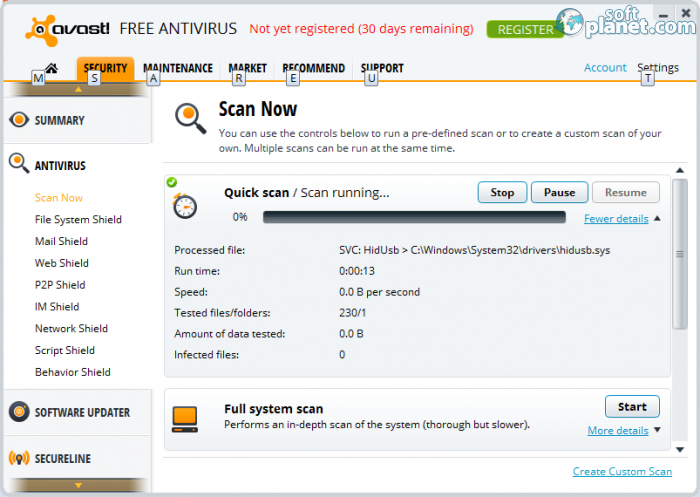This screenshot has height=497, width=700.
Task: Click the Quick scan stopwatch icon
Action: 185,206
